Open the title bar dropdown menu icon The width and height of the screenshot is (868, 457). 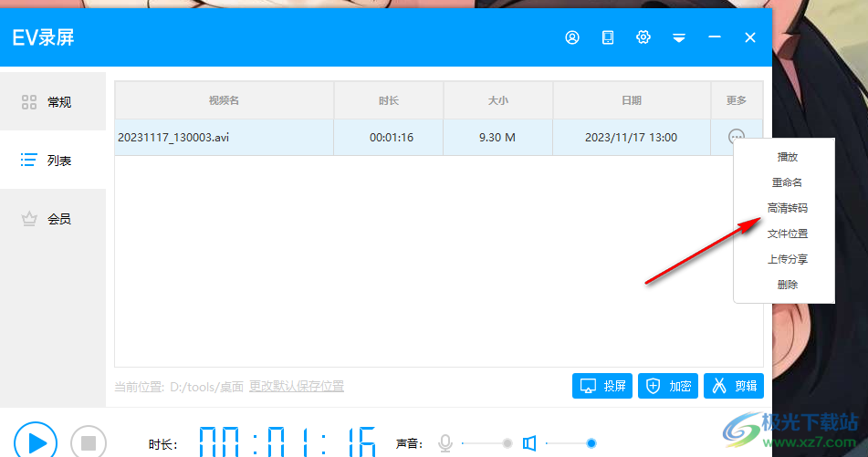[x=679, y=37]
